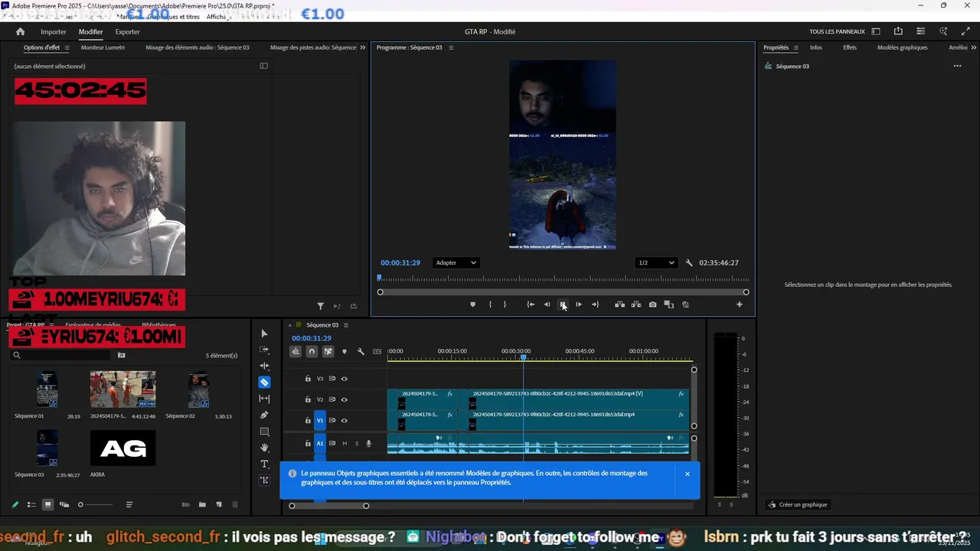Select the Selection arrow tool
This screenshot has height=551, width=980.
[264, 334]
